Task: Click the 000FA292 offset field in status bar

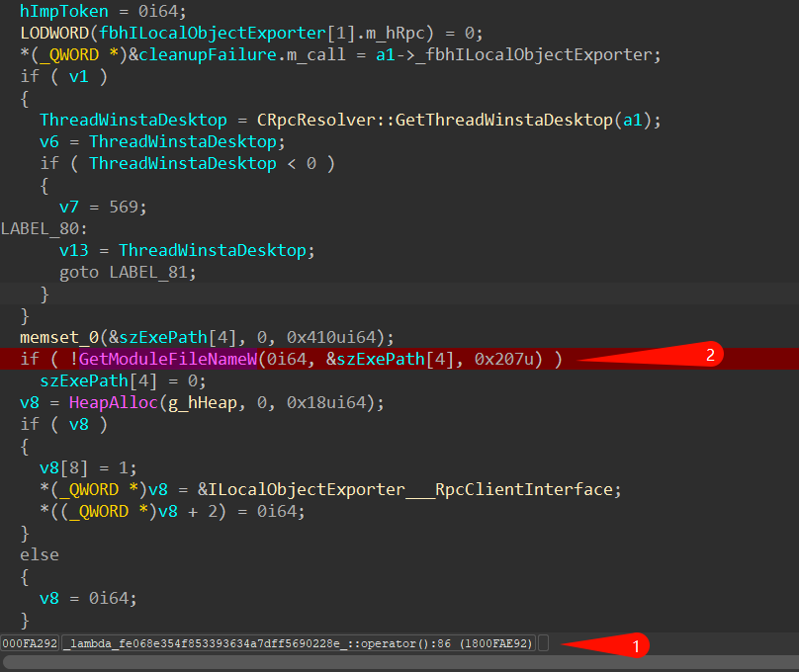Action: click(30, 644)
